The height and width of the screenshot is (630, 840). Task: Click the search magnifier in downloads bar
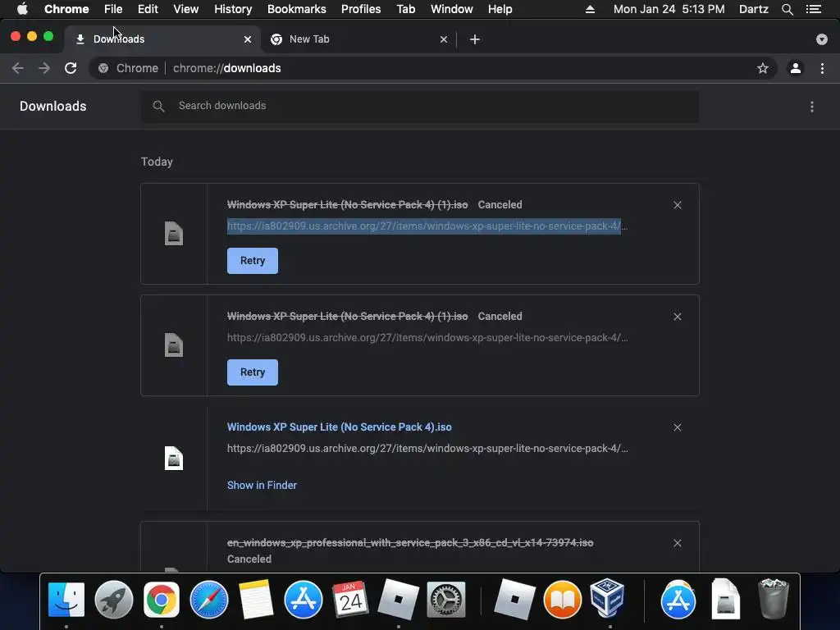pyautogui.click(x=158, y=106)
